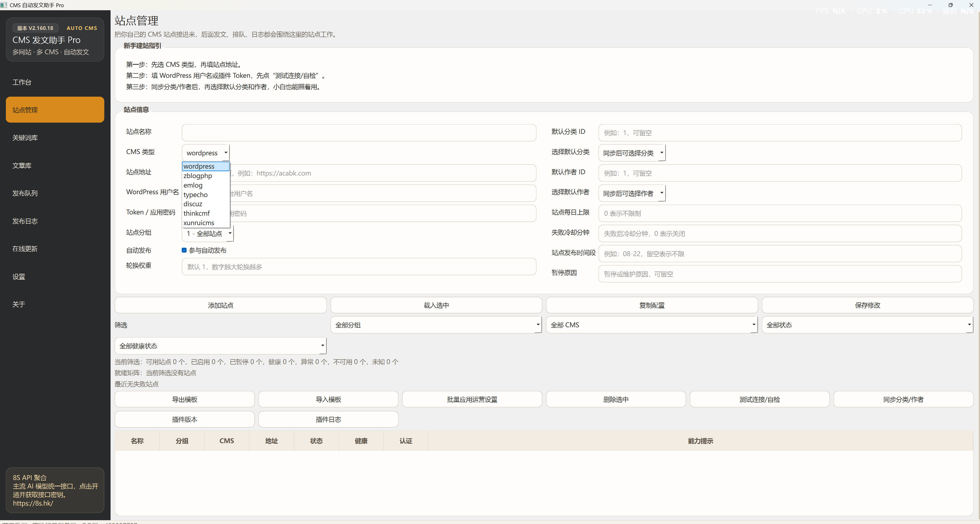Open the https://8s.hk/ link
Screen dimensions: 980x524
click(x=33, y=503)
